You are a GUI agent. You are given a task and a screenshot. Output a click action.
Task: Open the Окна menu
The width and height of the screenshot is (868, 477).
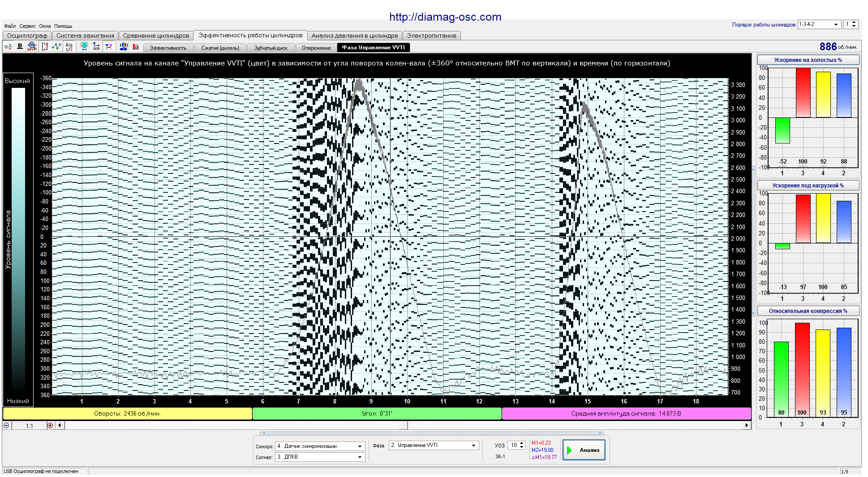(x=45, y=26)
